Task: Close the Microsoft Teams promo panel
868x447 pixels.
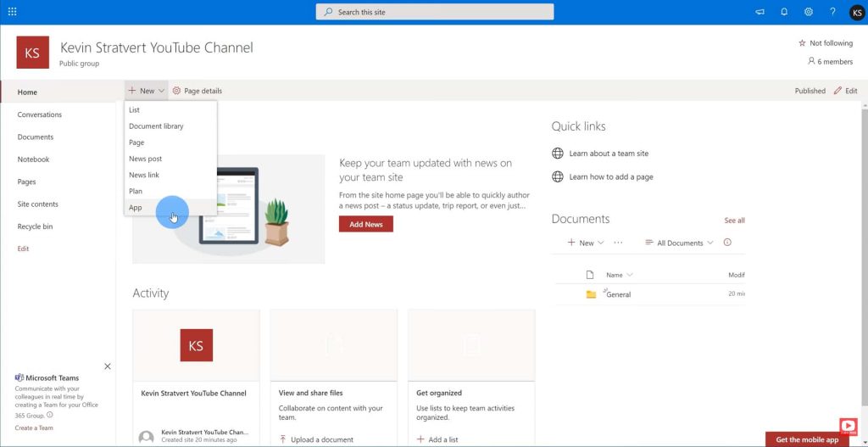Action: [108, 366]
